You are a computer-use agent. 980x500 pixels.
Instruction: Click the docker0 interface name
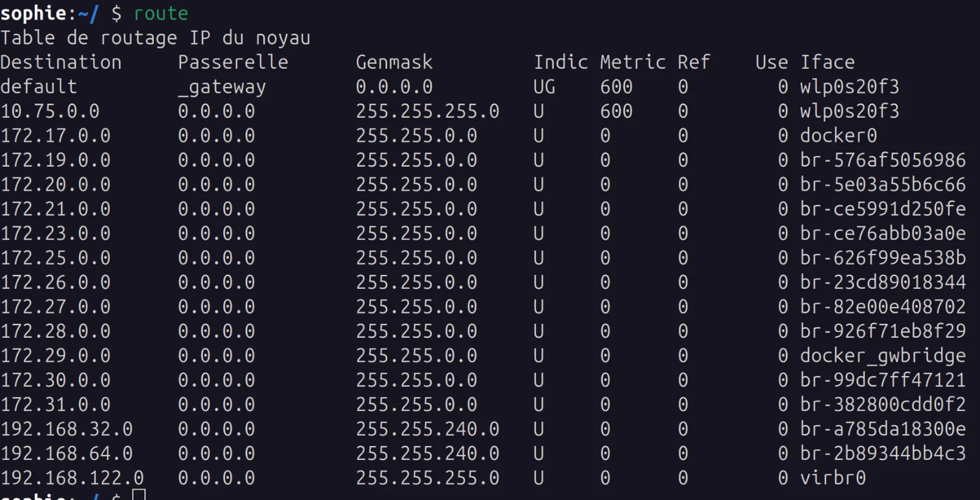(x=838, y=135)
